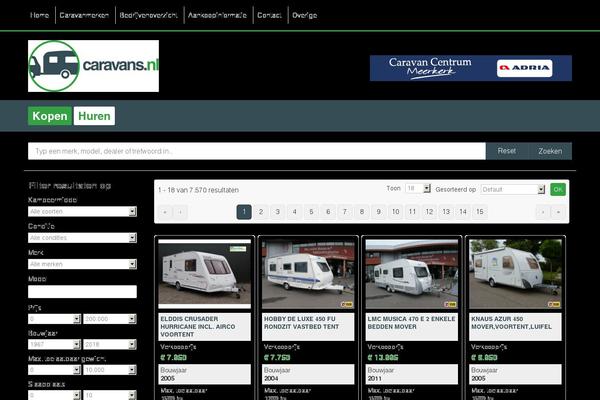Screen dimensions: 600x400
Task: Open the Knaus Azur 450 photo
Action: pos(515,274)
